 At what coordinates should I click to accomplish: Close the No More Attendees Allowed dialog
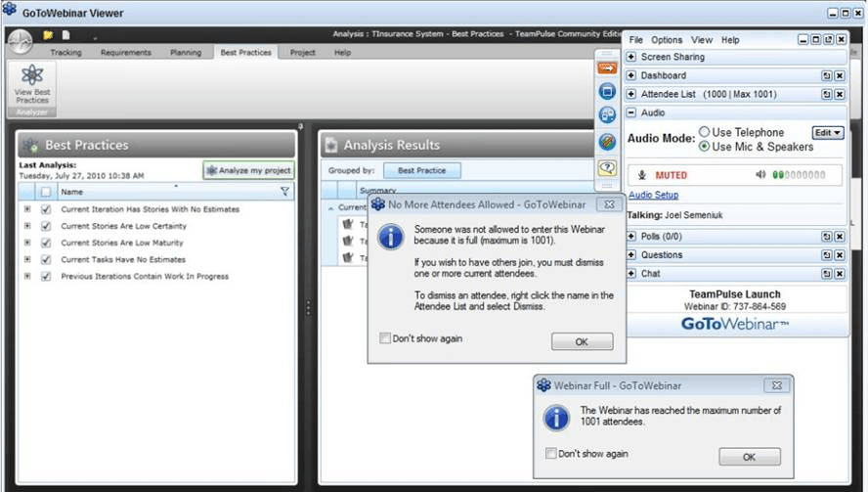click(x=610, y=204)
